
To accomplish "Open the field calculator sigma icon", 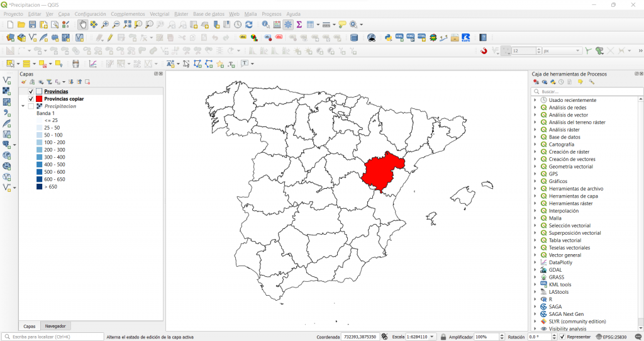I will point(299,25).
